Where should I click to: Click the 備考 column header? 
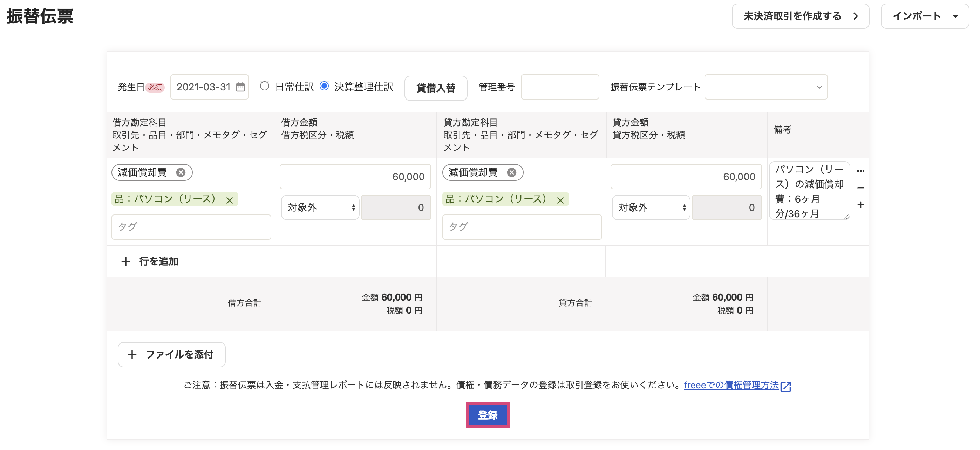(x=783, y=130)
